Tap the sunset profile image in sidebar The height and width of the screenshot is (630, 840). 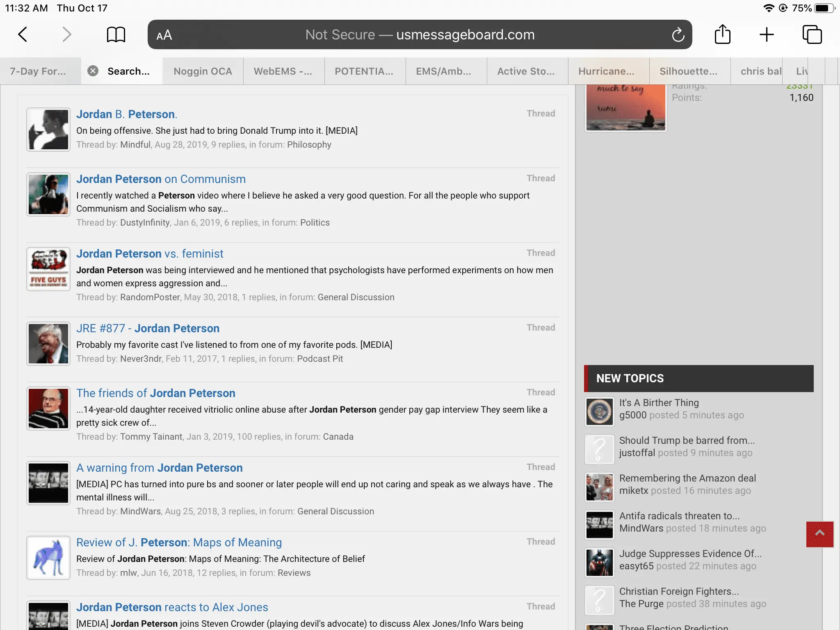tap(625, 108)
